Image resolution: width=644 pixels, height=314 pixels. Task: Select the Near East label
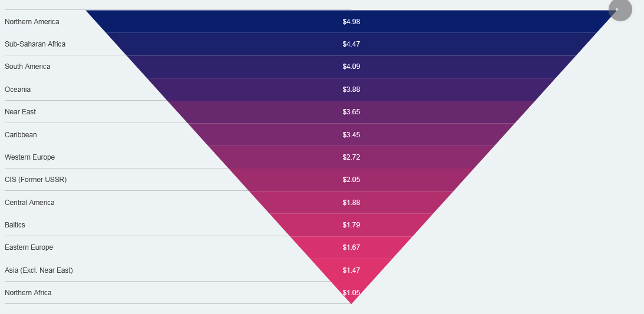tap(20, 112)
